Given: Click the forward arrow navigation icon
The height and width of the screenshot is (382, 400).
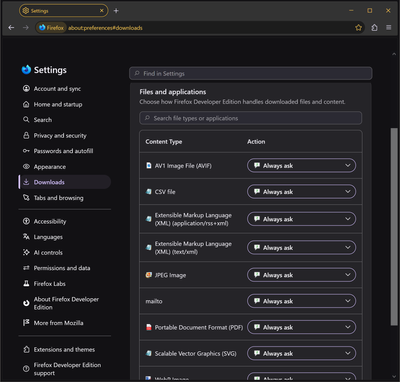Looking at the screenshot, I should pyautogui.click(x=26, y=28).
